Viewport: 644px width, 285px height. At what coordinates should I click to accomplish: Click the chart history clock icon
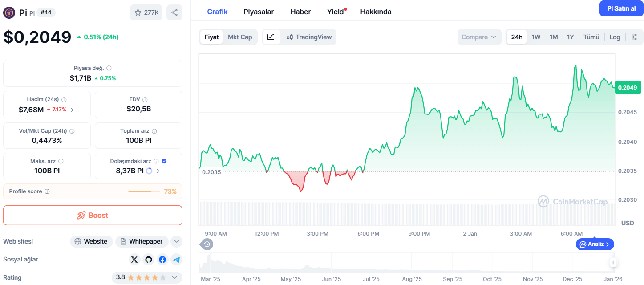207,244
